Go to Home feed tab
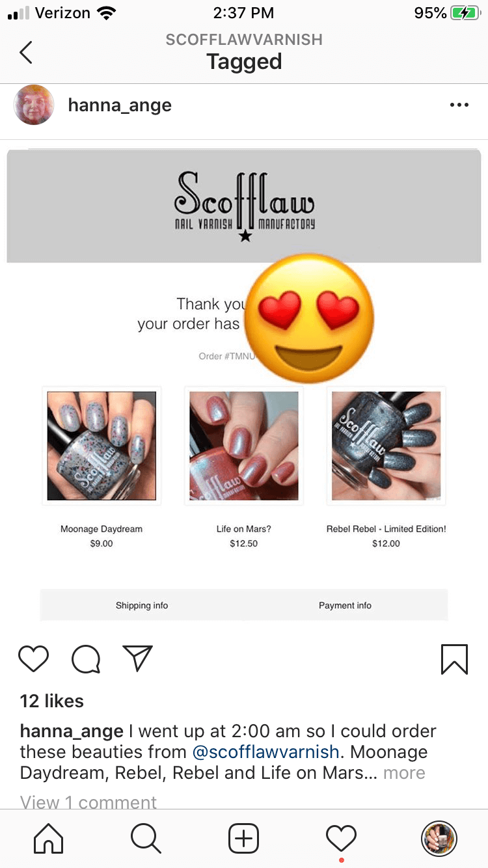This screenshot has width=488, height=868. (x=49, y=838)
